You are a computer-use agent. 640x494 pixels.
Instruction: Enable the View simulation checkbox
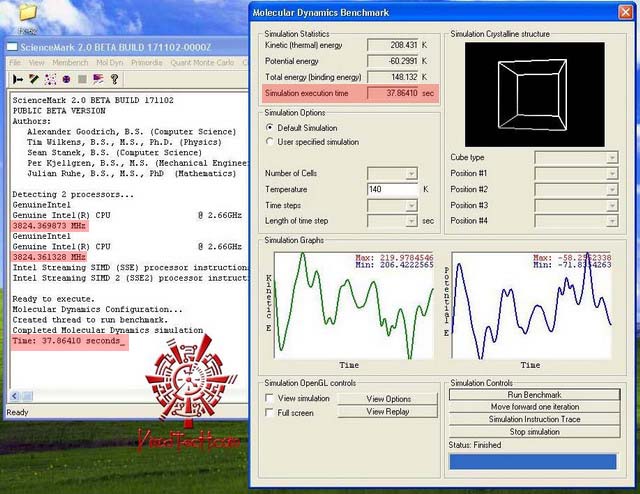pos(269,398)
